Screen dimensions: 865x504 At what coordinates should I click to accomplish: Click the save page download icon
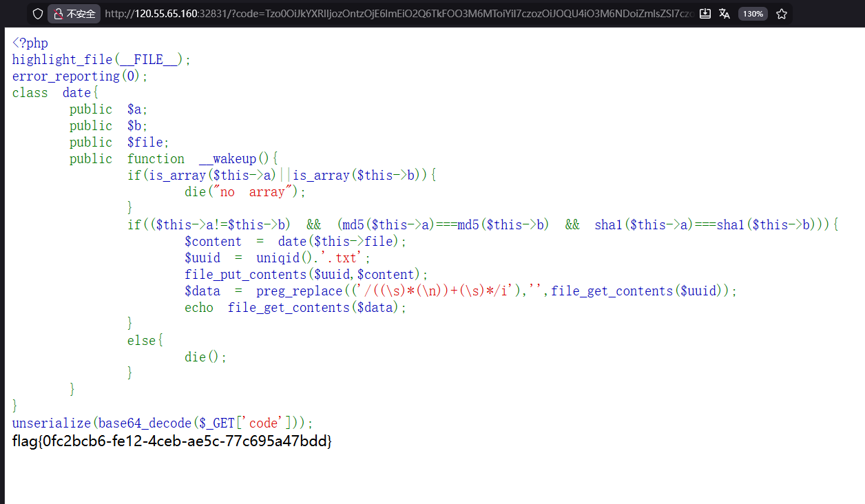click(705, 14)
